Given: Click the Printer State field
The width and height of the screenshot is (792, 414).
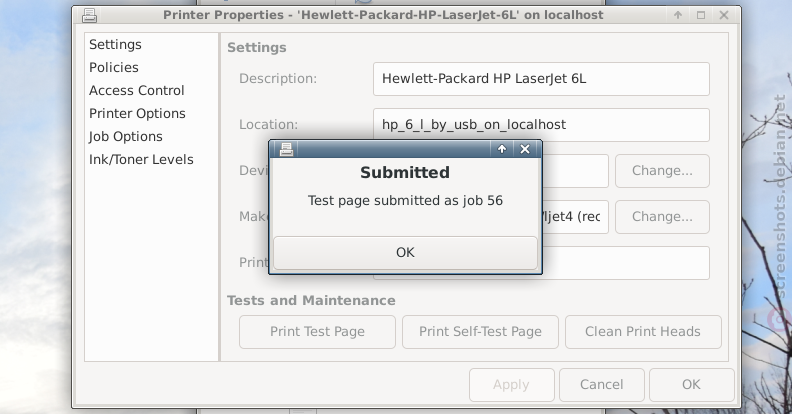Looking at the screenshot, I should tap(626, 263).
